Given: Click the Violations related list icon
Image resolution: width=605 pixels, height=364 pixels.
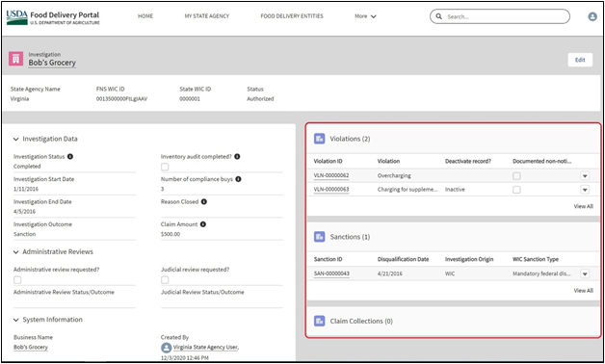Looking at the screenshot, I should pyautogui.click(x=320, y=139).
